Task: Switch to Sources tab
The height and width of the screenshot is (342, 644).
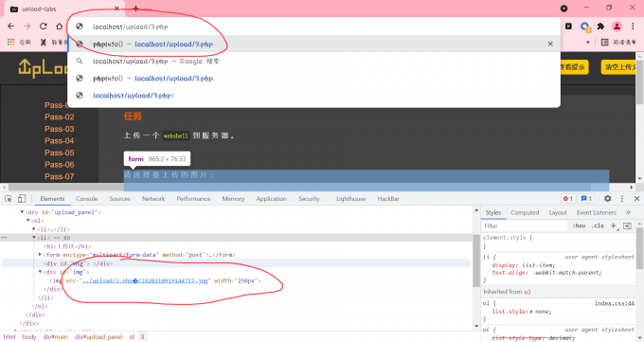Action: point(119,199)
